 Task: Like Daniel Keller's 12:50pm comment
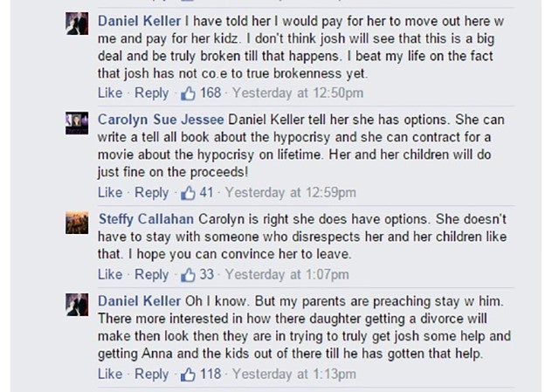pos(110,93)
